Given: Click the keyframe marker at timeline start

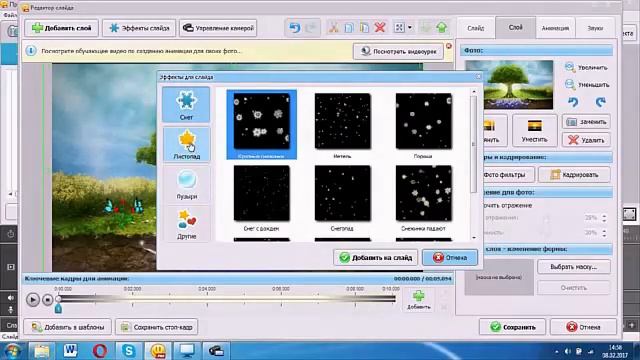Looking at the screenshot, I should point(58,309).
